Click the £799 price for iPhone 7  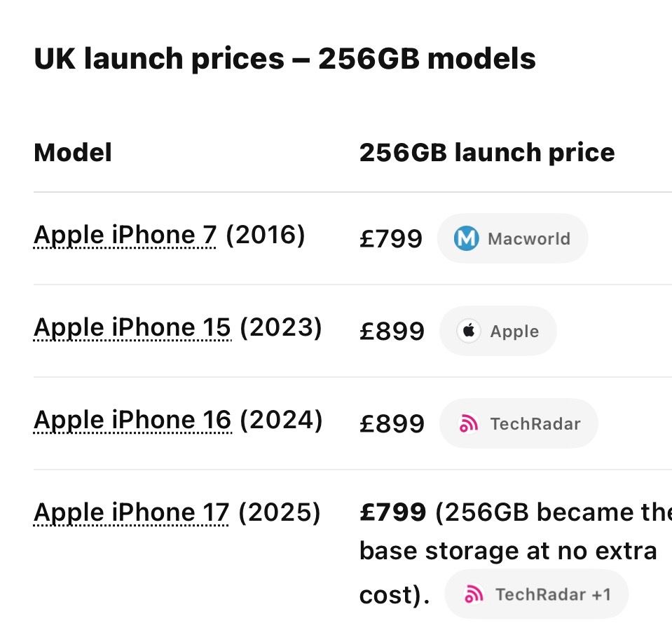(x=391, y=239)
